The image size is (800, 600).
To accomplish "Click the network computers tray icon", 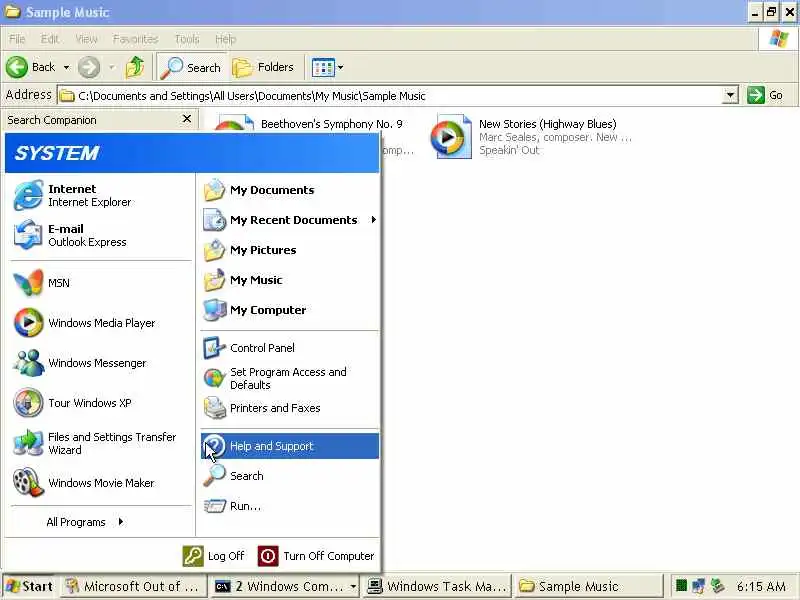I will point(699,585).
